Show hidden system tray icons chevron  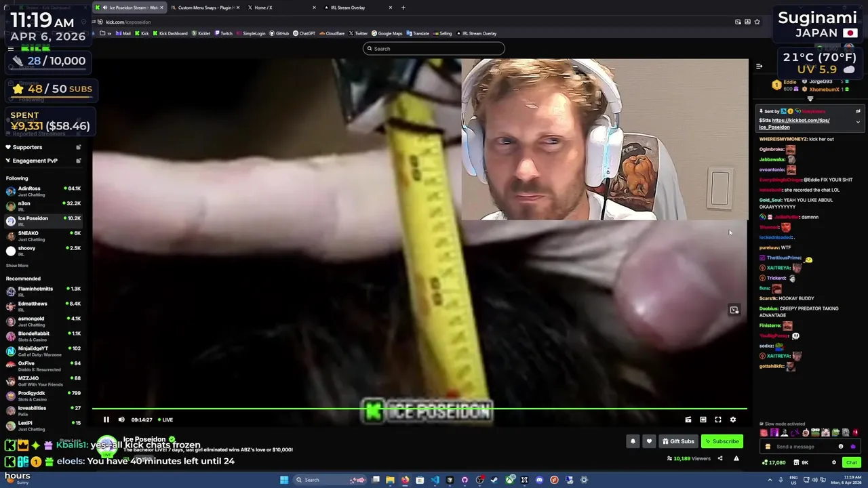coord(770,480)
